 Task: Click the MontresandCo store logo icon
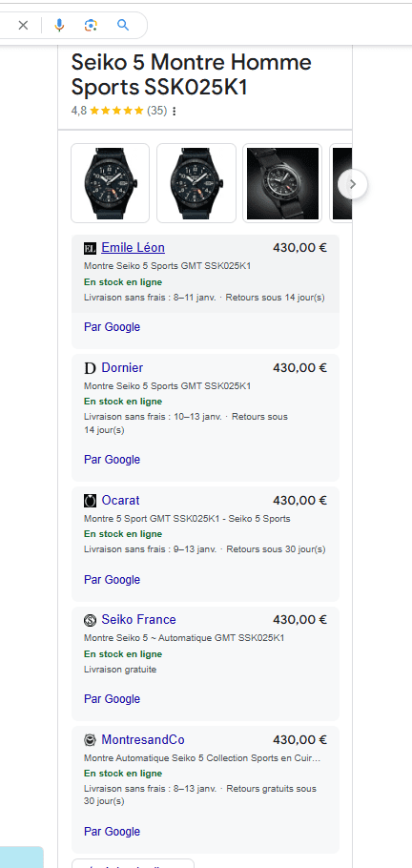(x=90, y=740)
